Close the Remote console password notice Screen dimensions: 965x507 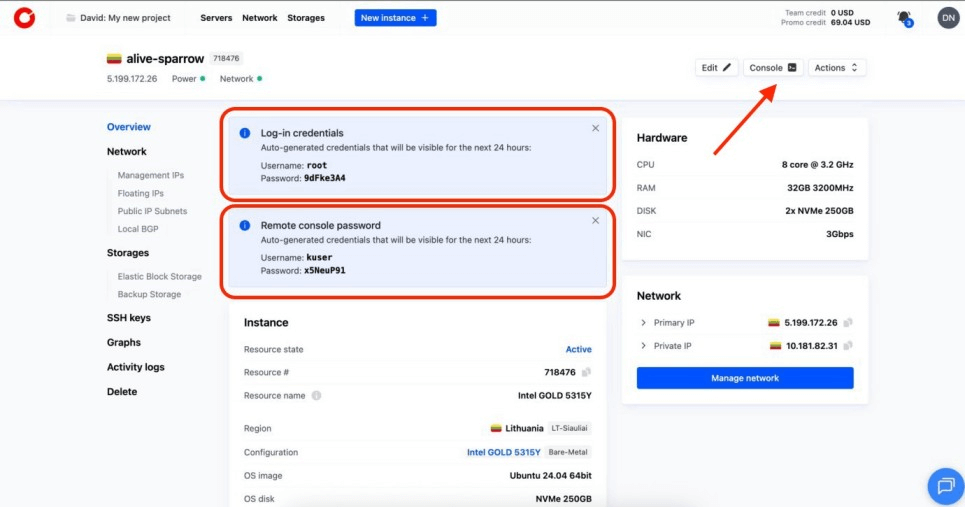[595, 221]
